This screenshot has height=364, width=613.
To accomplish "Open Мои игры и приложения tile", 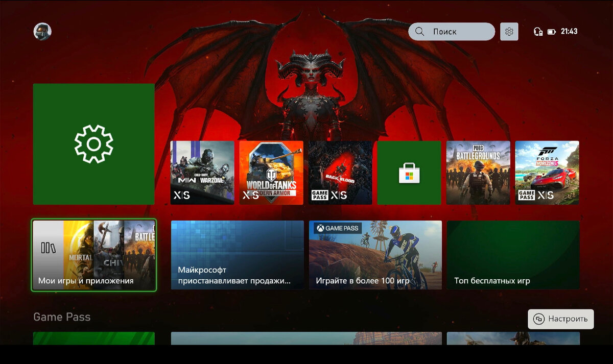I will click(x=94, y=255).
